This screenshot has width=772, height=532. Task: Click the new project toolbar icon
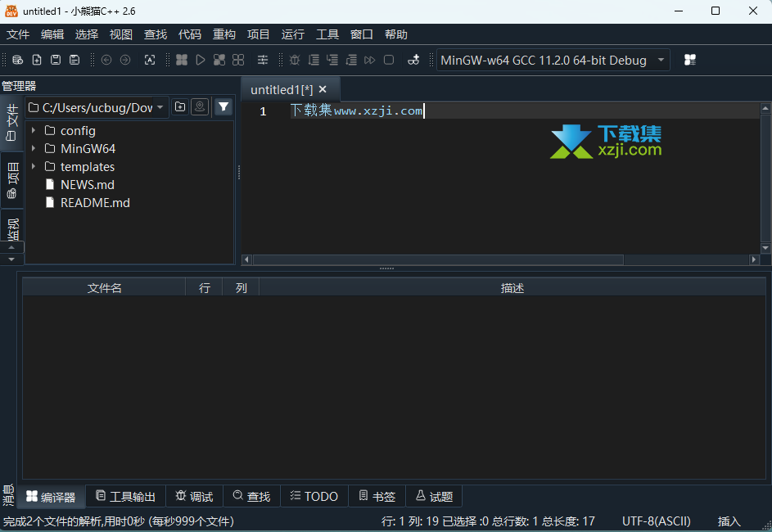(x=18, y=60)
